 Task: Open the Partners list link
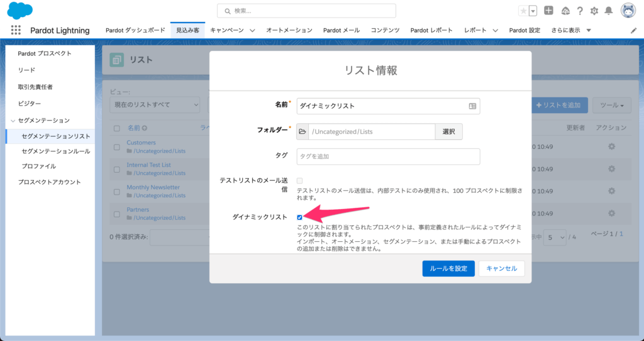click(138, 210)
